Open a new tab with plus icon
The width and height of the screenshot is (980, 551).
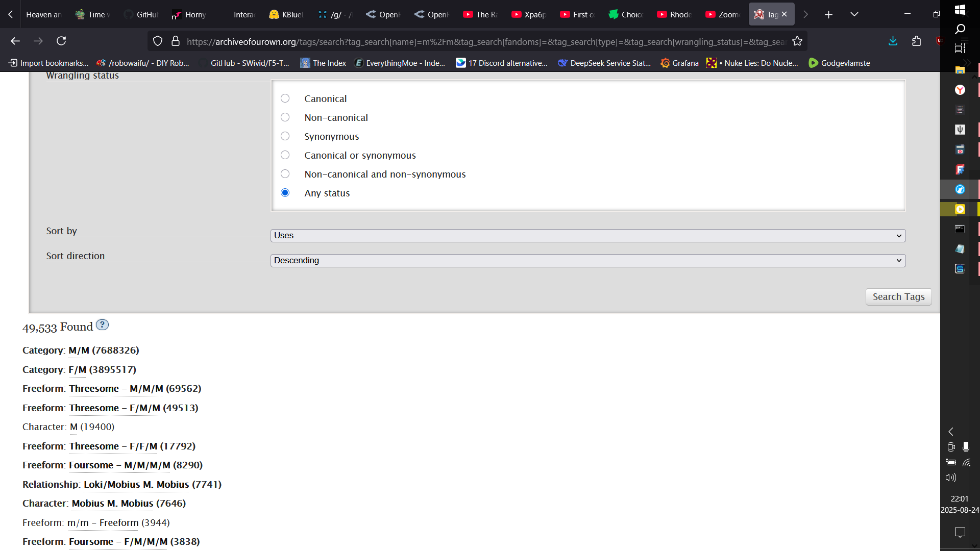(828, 15)
